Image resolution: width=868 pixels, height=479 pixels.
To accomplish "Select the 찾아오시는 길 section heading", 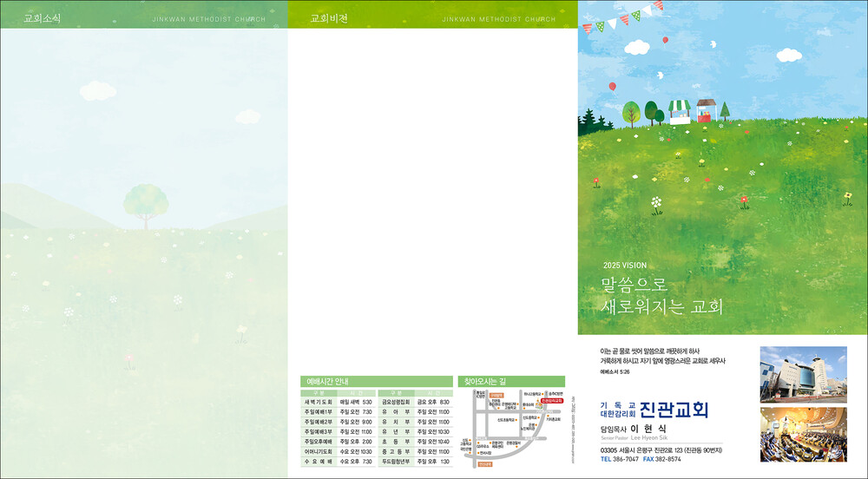I will [x=484, y=382].
